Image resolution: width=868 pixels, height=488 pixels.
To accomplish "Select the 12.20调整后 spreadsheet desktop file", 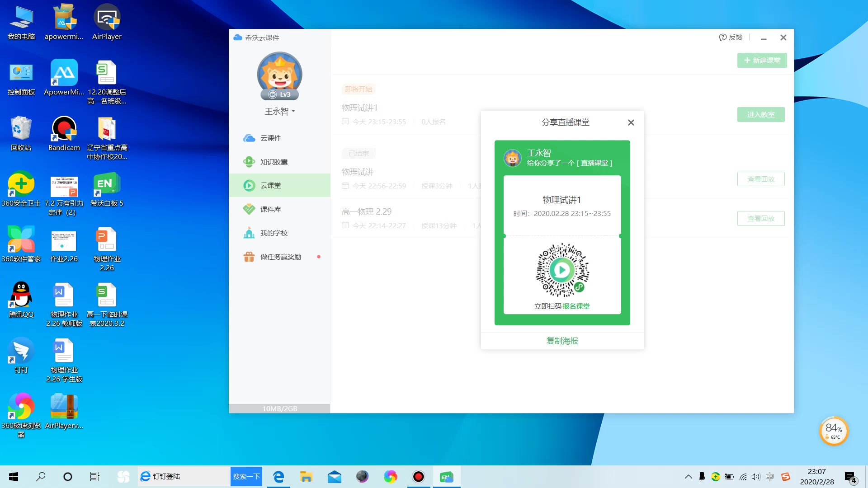I will click(x=107, y=82).
